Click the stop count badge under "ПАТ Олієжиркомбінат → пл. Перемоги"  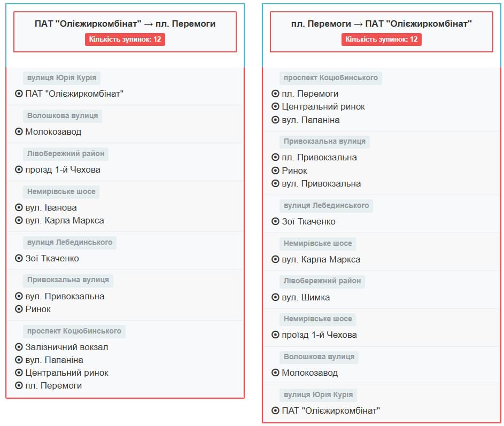click(x=125, y=40)
